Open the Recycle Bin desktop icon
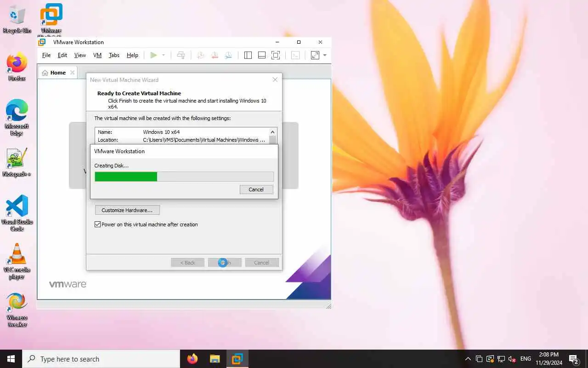Screen dimensions: 588x368 pos(17,20)
